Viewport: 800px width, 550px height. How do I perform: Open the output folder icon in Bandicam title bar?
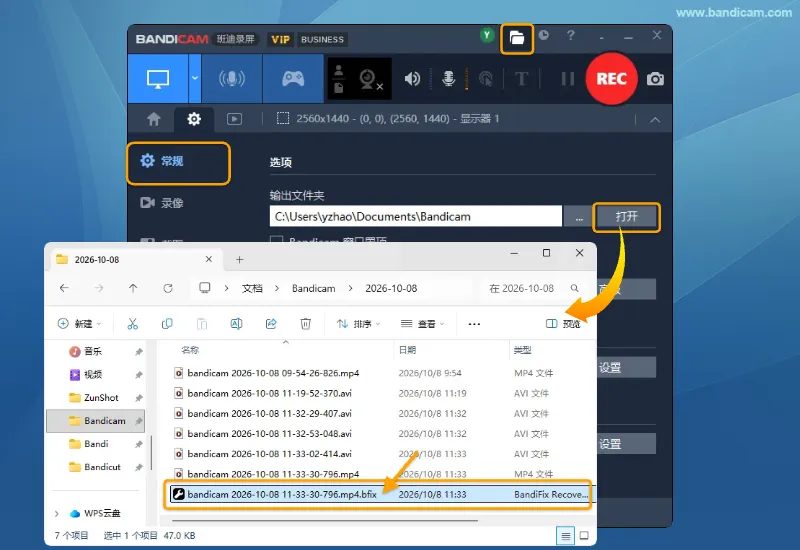(517, 38)
